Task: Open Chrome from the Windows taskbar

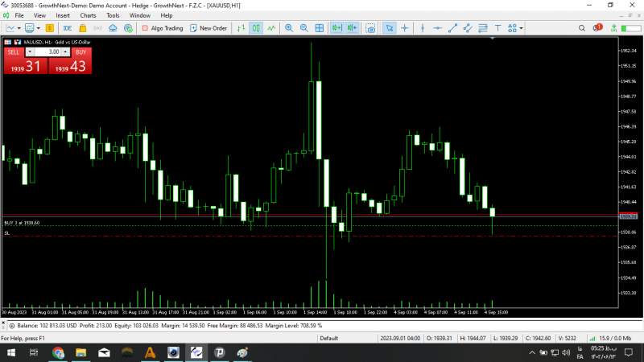Action: click(58, 352)
